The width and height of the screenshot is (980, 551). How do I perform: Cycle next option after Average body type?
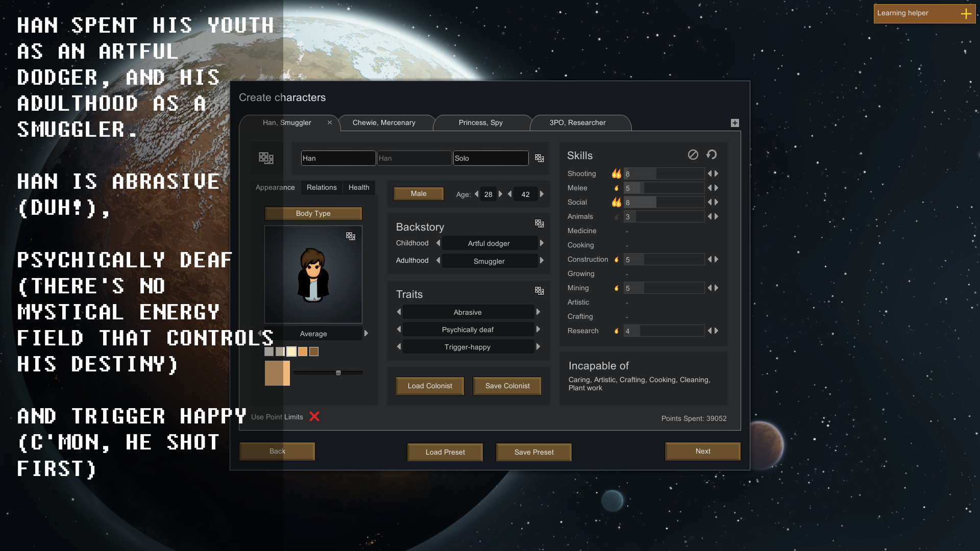pos(366,333)
